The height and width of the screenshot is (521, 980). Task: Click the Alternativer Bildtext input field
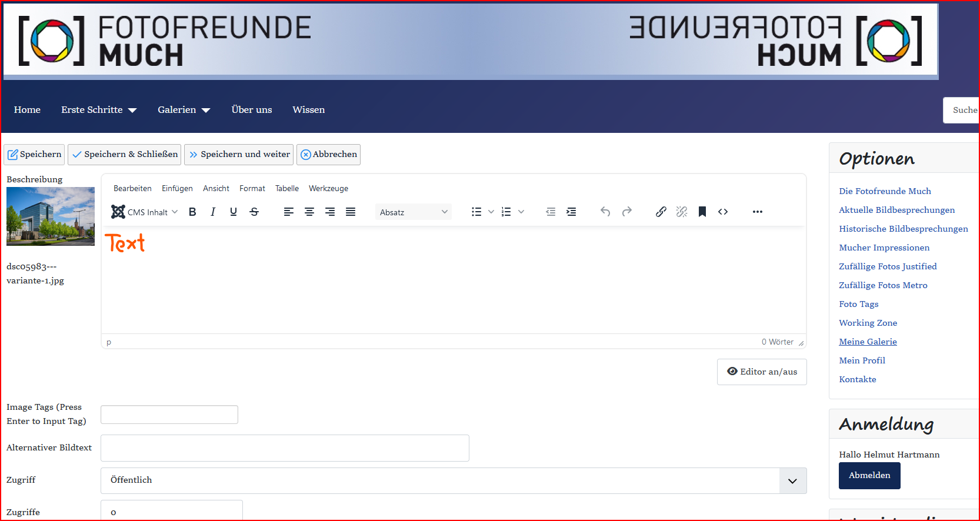[x=285, y=448]
